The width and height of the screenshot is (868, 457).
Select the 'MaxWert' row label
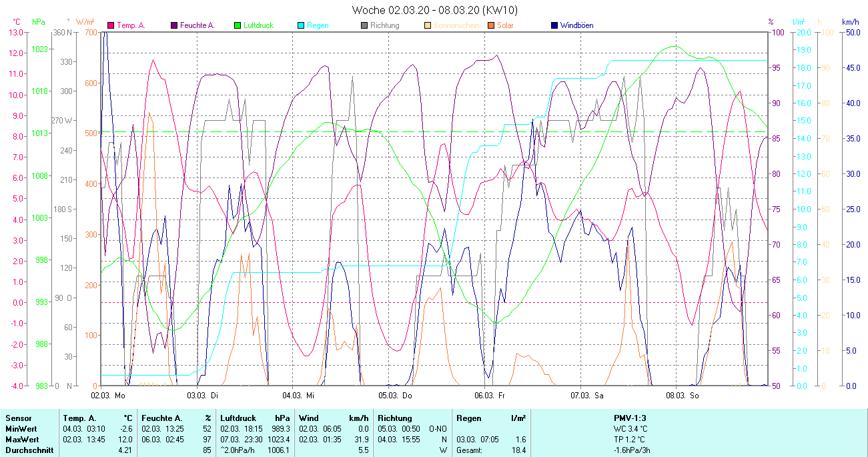pyautogui.click(x=22, y=440)
